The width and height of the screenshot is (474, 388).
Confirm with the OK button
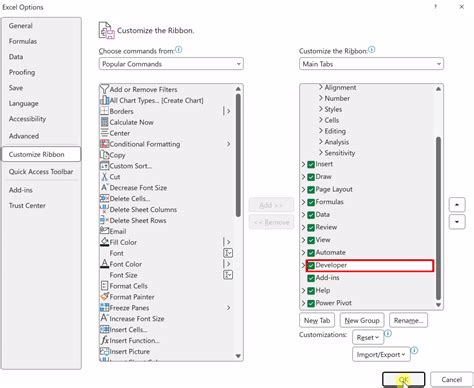click(404, 379)
